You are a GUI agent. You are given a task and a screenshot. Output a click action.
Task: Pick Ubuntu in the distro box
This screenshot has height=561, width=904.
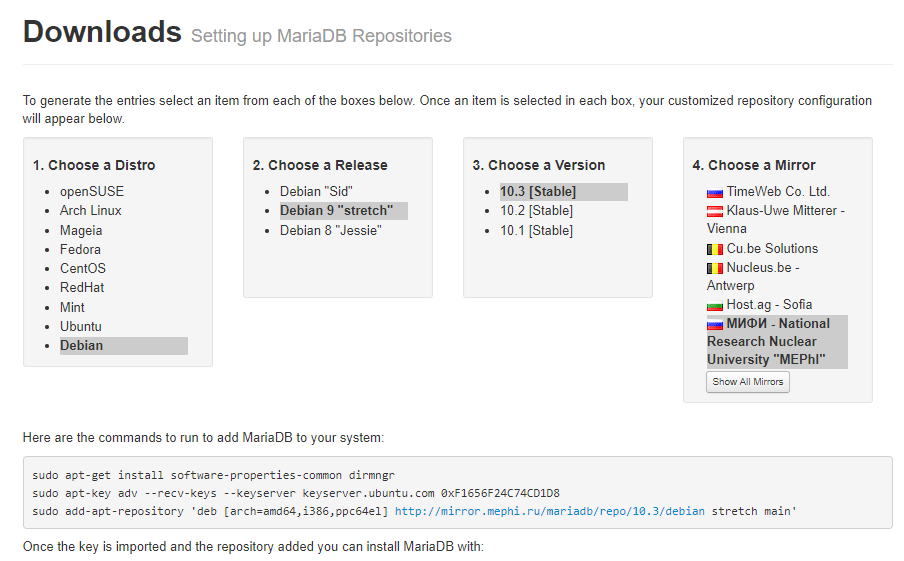[81, 326]
